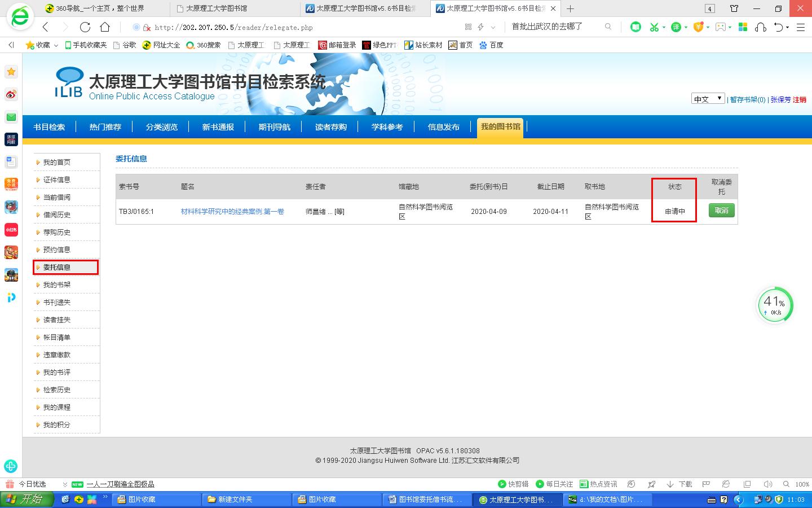
Task: Open the browser hamburger menu icon
Action: point(800,27)
